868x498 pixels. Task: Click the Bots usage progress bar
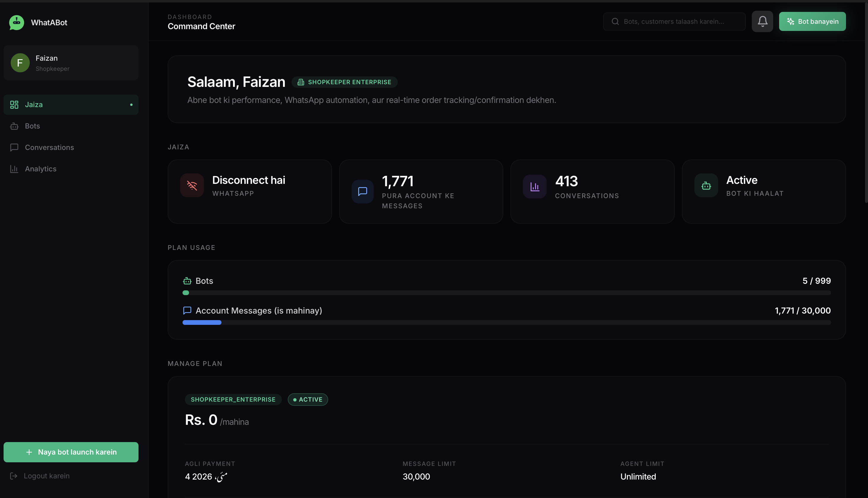coord(507,293)
